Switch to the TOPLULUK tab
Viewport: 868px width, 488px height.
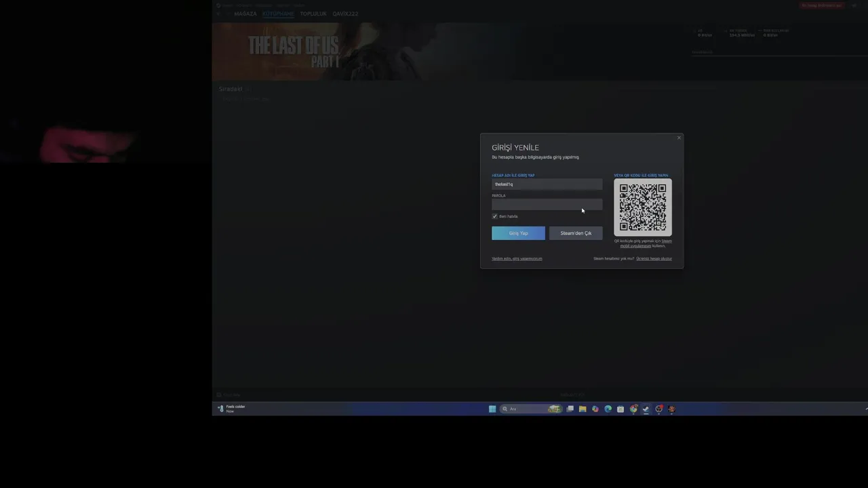point(313,14)
